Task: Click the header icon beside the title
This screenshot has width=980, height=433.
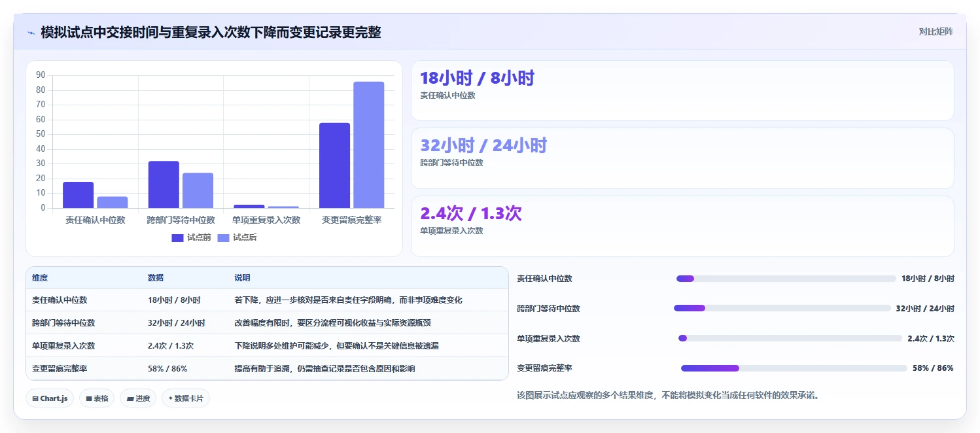Action: click(x=31, y=33)
